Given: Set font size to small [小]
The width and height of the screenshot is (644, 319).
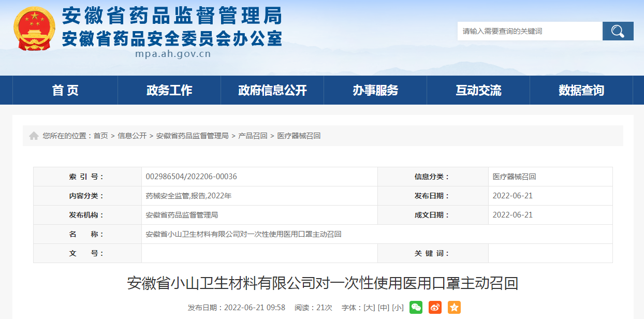Looking at the screenshot, I should [398, 308].
